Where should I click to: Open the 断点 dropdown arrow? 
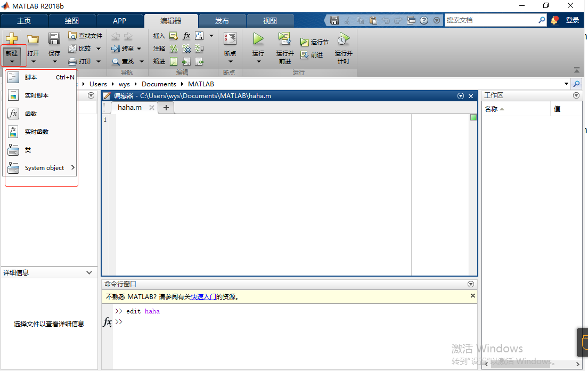tap(231, 61)
